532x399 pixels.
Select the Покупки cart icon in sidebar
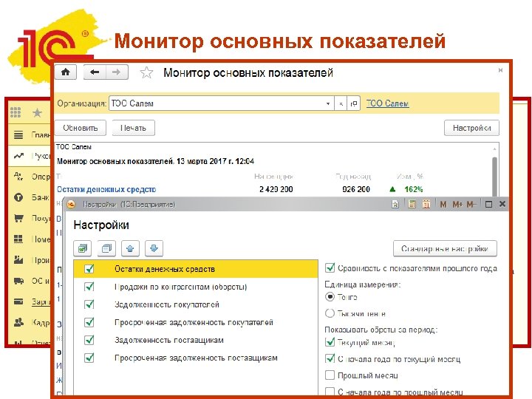pos(18,218)
